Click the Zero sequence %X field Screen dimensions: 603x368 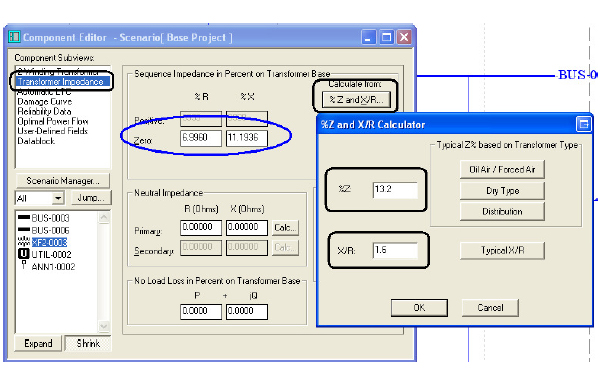(247, 138)
